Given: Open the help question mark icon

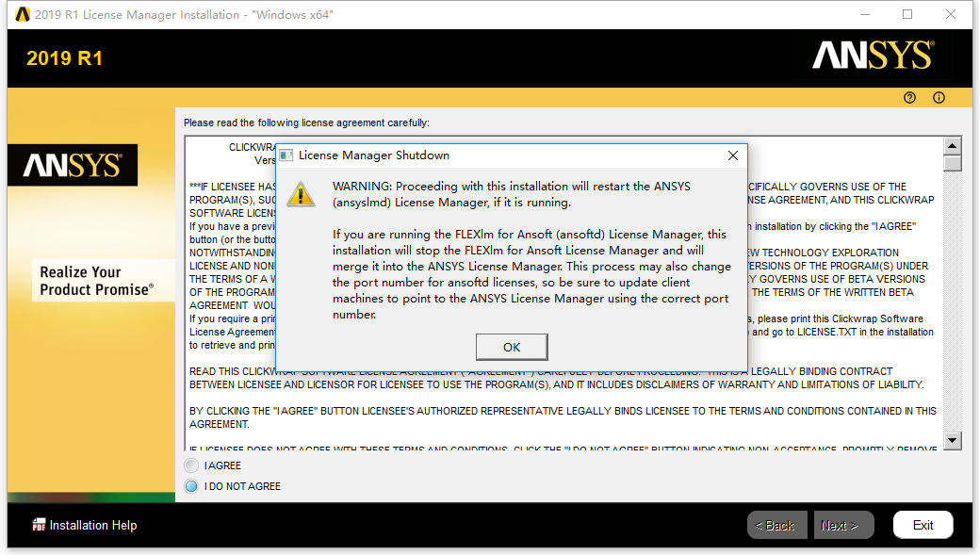Looking at the screenshot, I should point(909,97).
